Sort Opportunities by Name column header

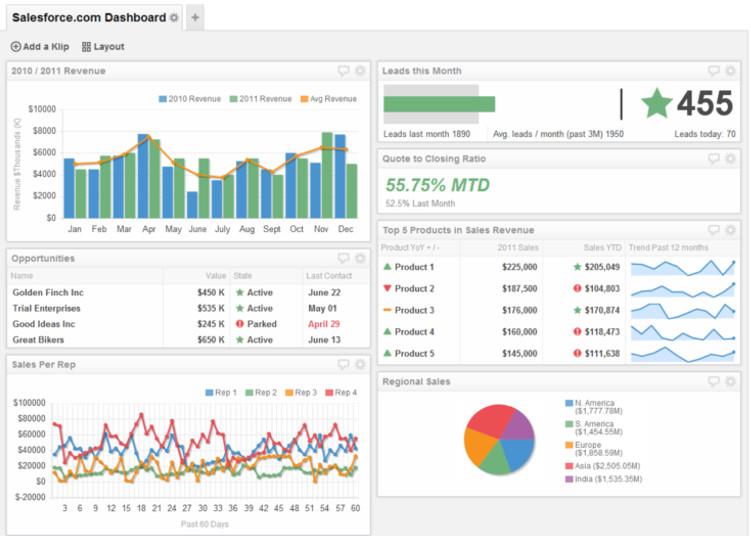22,275
